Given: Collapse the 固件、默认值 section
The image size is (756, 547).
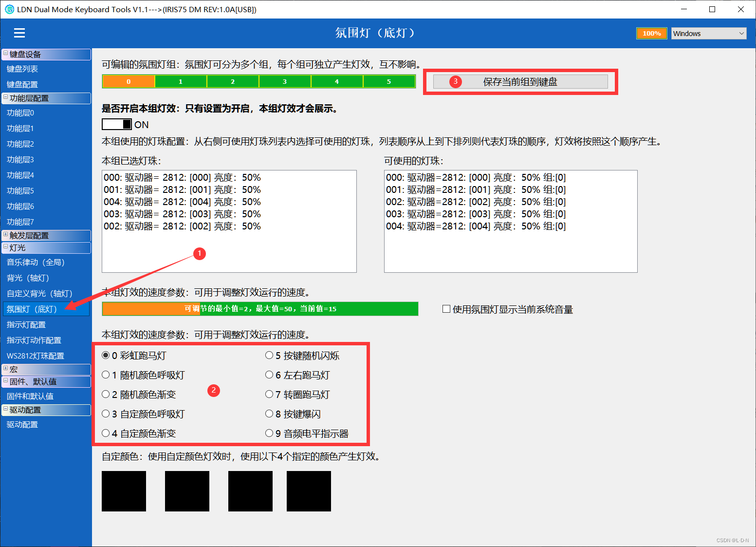Looking at the screenshot, I should [5, 380].
